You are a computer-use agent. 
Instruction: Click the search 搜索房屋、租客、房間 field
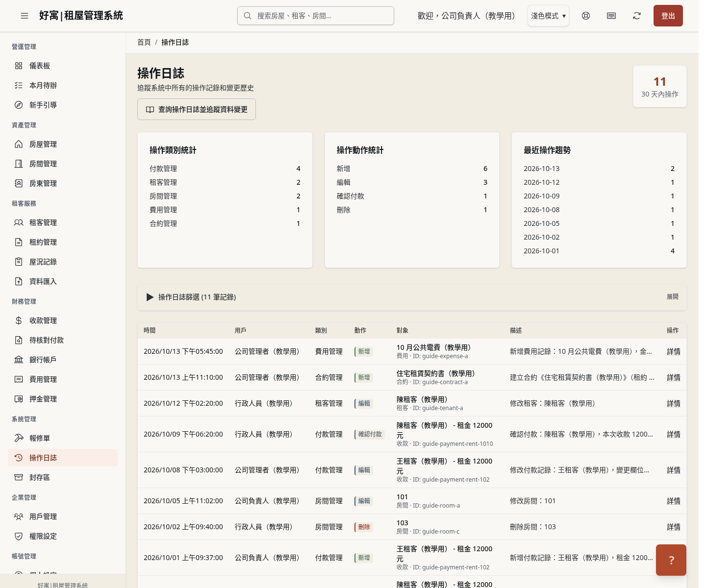coord(316,16)
